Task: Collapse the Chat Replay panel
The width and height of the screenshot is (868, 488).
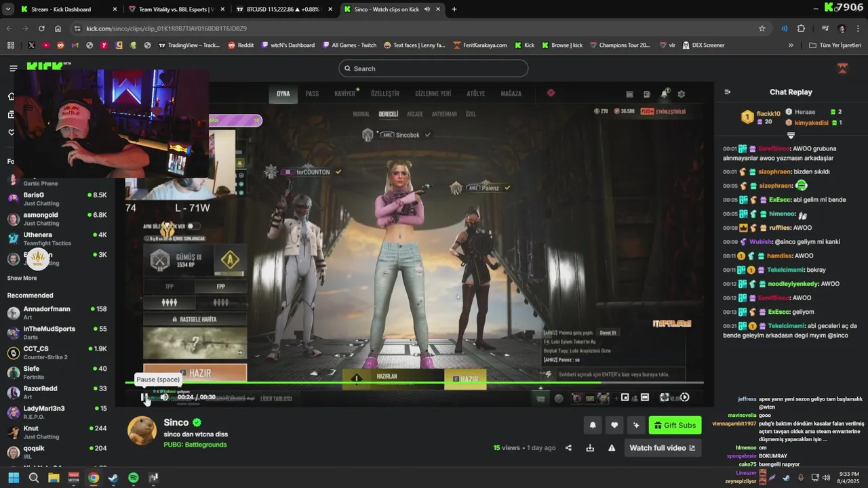Action: 727,92
